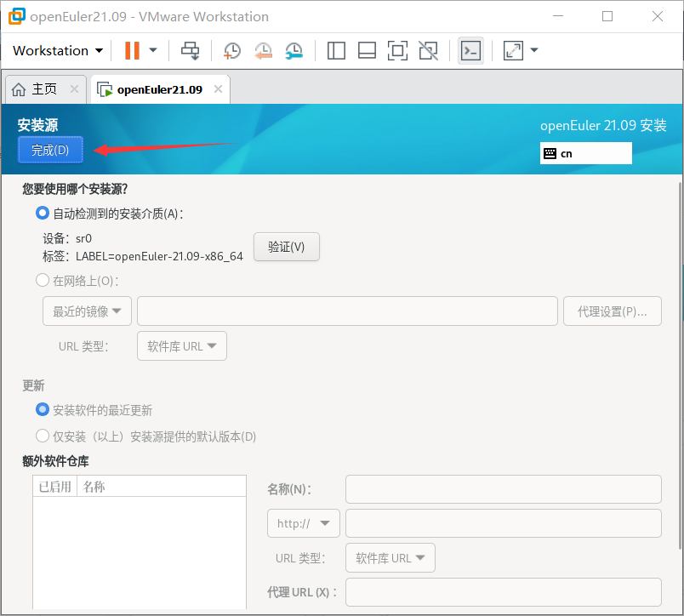Screen dimensions: 684x616
Task: Maximize the VMware Workstation window
Action: pyautogui.click(x=607, y=16)
